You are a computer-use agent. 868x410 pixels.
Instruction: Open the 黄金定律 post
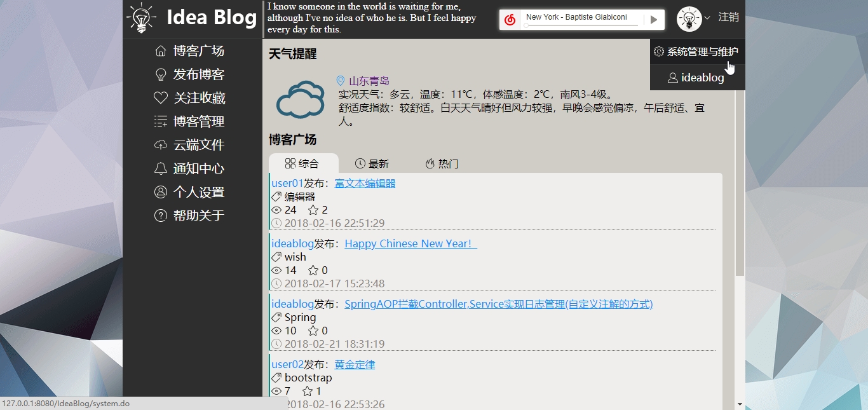point(355,364)
